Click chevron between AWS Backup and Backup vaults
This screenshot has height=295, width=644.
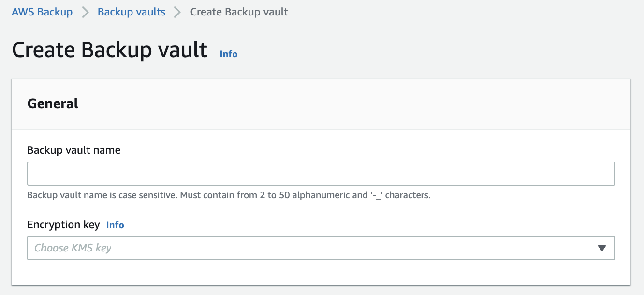pos(86,13)
